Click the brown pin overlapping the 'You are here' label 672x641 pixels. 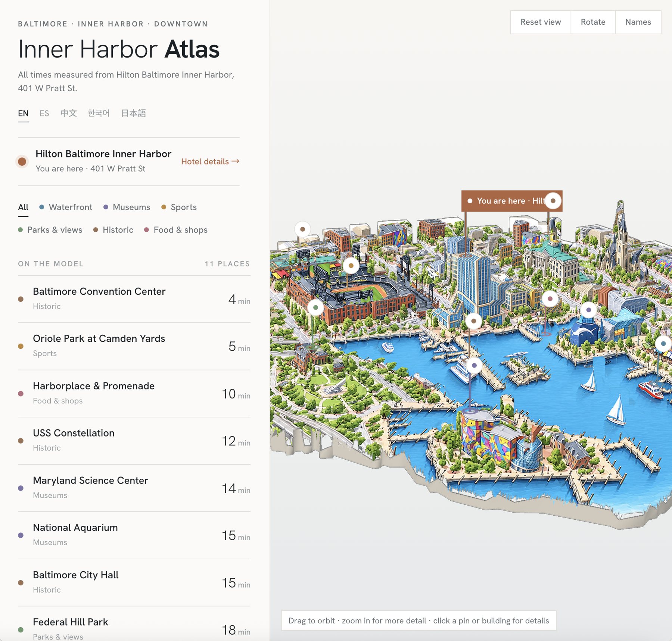click(x=553, y=201)
